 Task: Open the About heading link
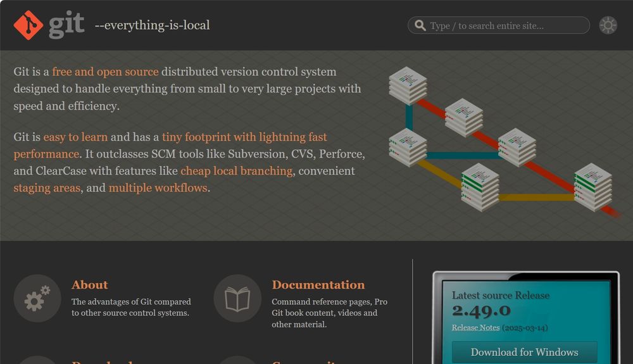click(x=90, y=285)
